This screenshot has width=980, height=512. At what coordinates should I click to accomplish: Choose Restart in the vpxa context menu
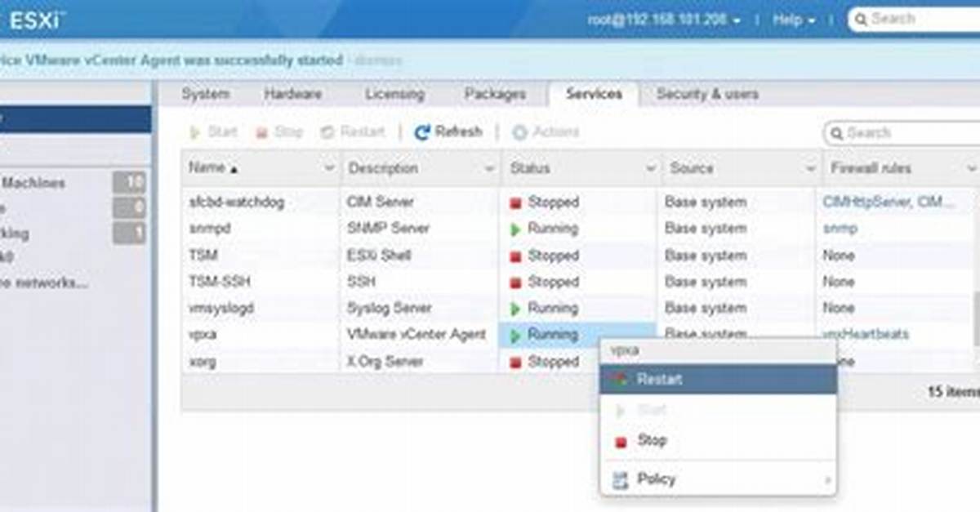718,380
